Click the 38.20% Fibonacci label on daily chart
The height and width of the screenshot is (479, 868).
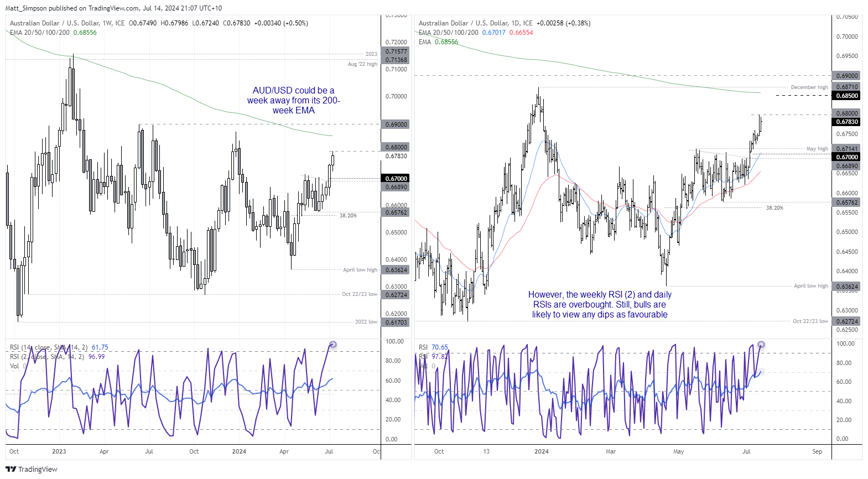click(775, 208)
